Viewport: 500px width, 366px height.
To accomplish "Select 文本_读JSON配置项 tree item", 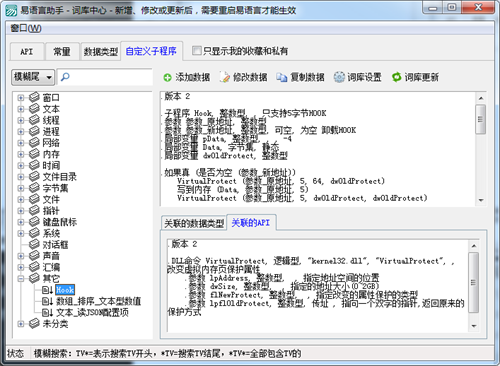I will point(92,313).
